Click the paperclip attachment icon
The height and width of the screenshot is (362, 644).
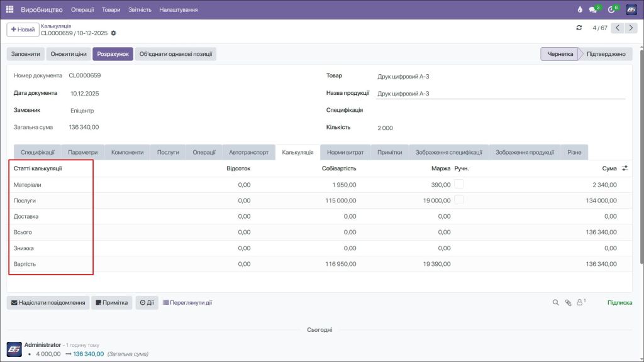(x=568, y=302)
